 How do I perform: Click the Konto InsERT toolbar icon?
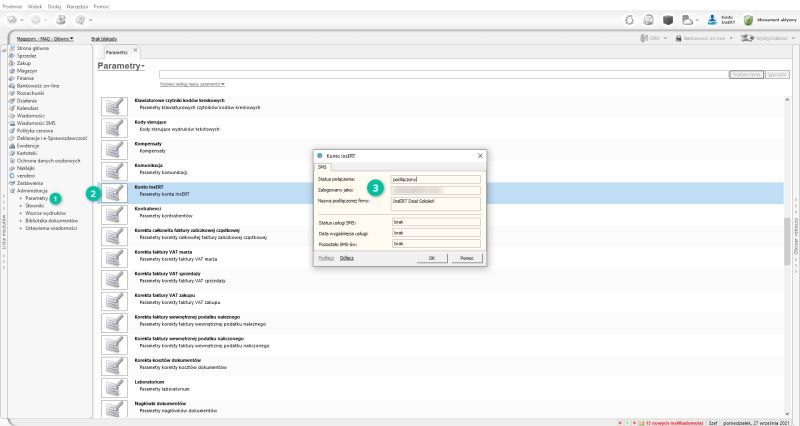pos(721,20)
